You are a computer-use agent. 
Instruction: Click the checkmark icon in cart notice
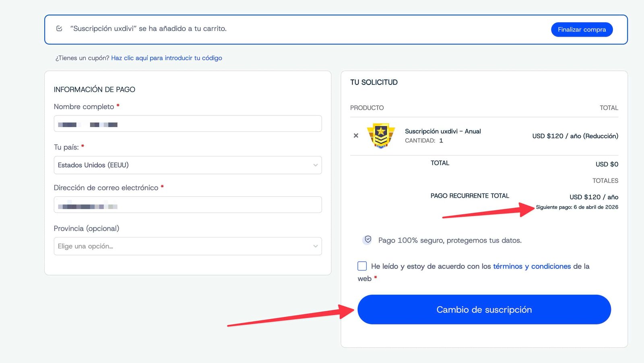59,29
